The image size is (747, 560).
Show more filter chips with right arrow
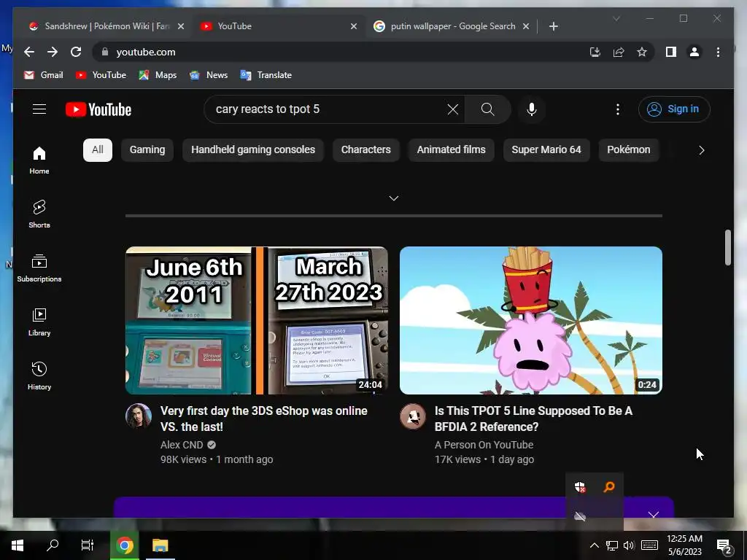tap(701, 150)
